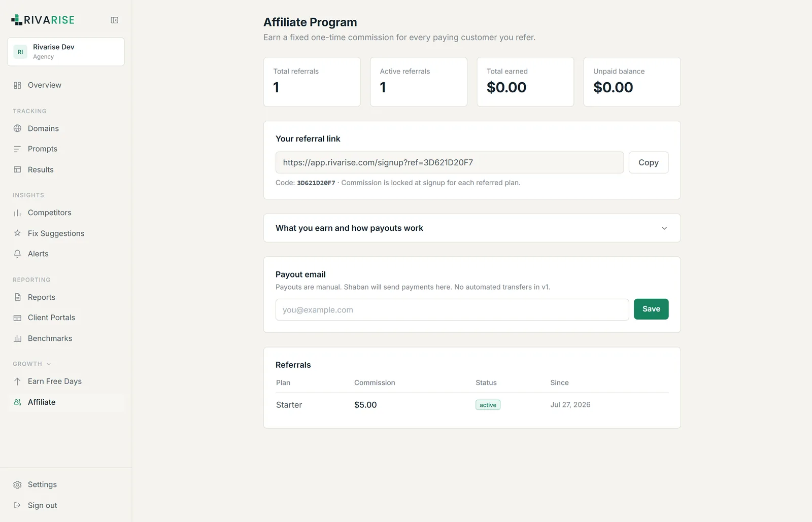The height and width of the screenshot is (522, 812).
Task: Select the Affiliate menu item
Action: click(66, 402)
